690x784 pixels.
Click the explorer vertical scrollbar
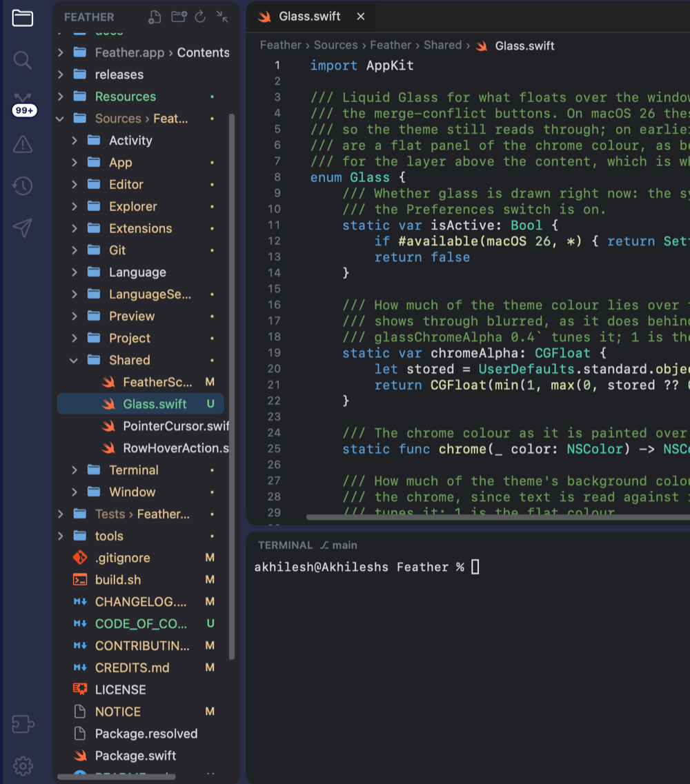tap(232, 387)
